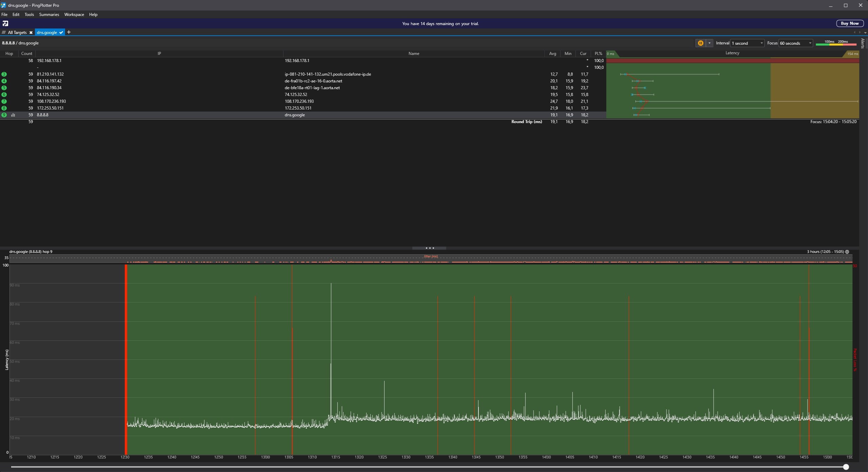
Task: Click the hop 9 timeline graph bar-chart icon
Action: 13,115
